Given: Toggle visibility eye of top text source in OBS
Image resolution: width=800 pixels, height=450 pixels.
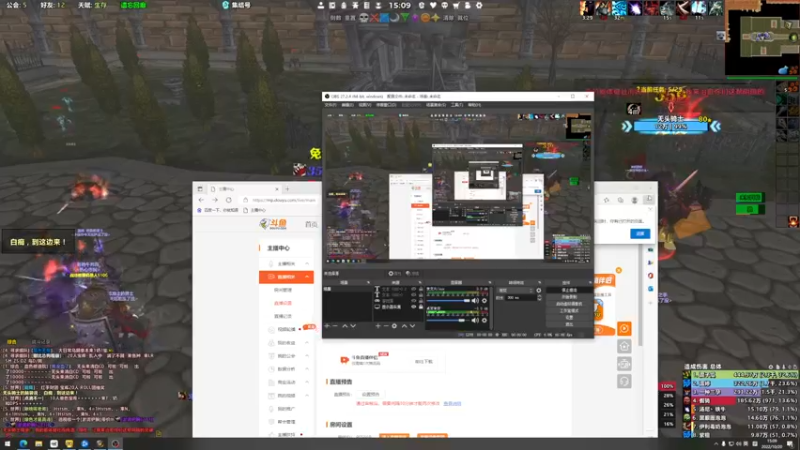Looking at the screenshot, I should 413,289.
